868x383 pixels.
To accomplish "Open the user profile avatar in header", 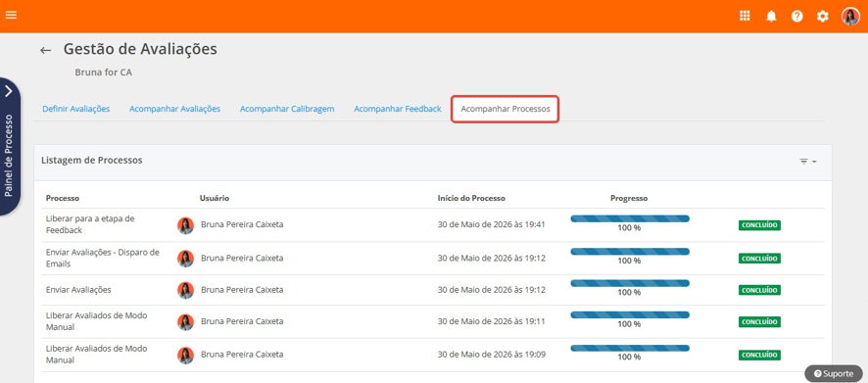I will click(x=850, y=16).
